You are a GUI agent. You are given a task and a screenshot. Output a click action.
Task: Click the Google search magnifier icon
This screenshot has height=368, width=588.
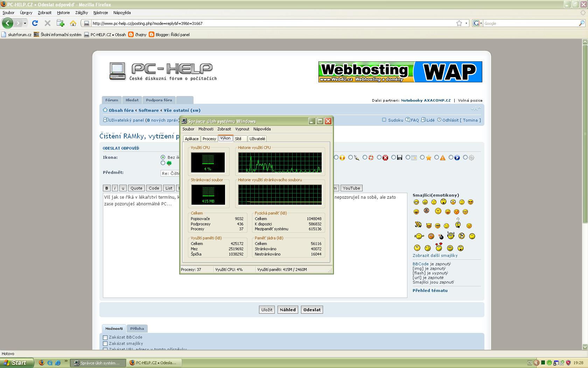tap(582, 23)
